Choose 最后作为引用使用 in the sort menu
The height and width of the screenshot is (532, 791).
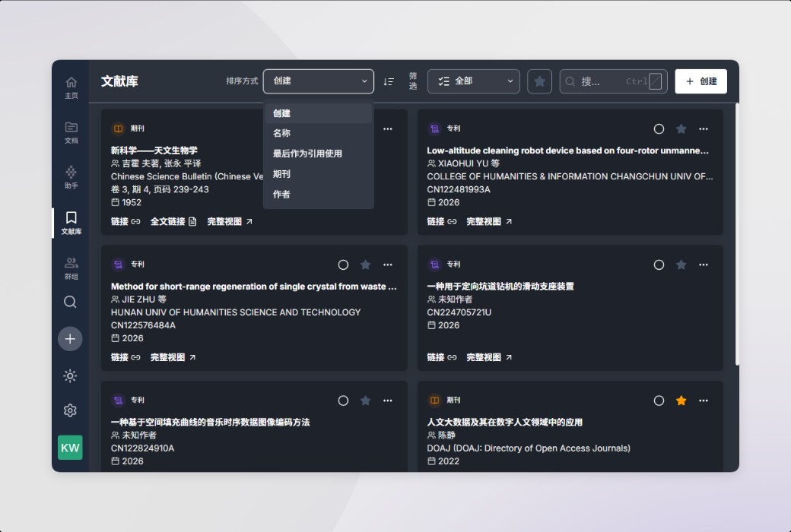(319, 154)
